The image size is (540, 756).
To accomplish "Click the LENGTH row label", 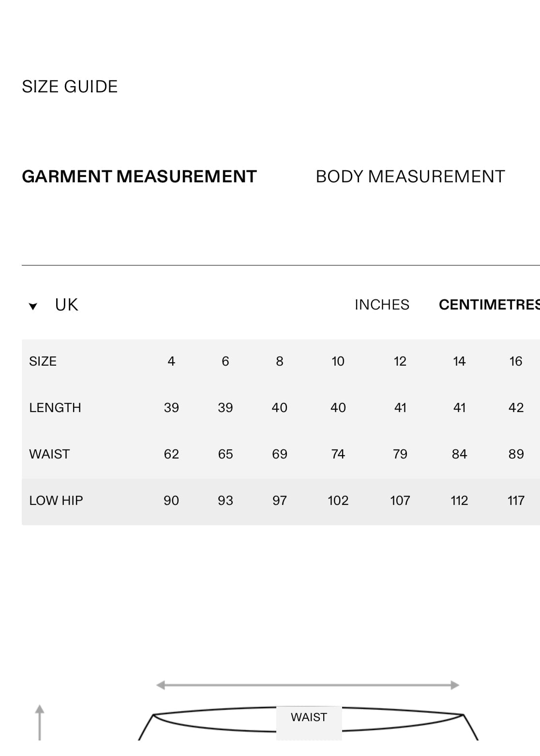I will pyautogui.click(x=55, y=408).
